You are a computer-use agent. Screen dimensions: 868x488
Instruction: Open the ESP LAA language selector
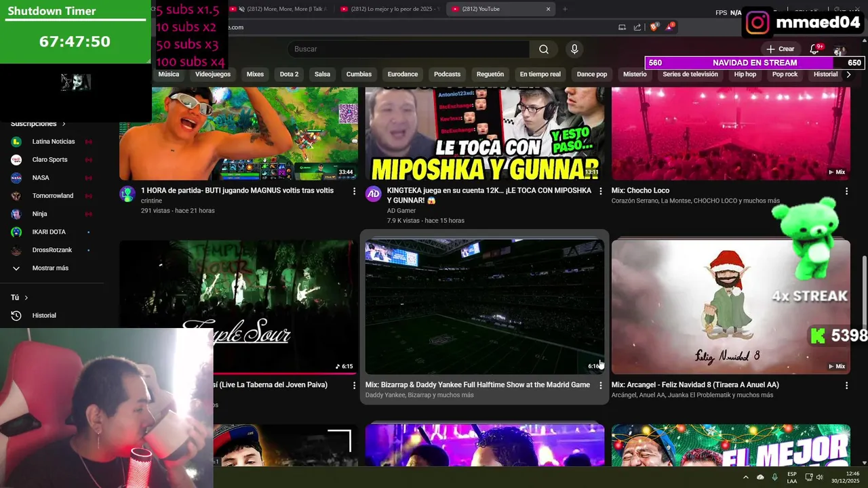[792, 477]
